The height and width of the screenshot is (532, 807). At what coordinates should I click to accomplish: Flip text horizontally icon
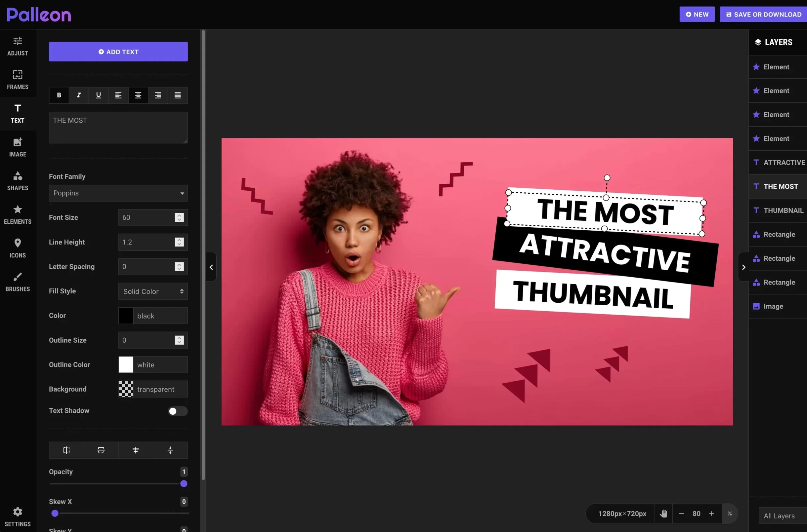66,450
